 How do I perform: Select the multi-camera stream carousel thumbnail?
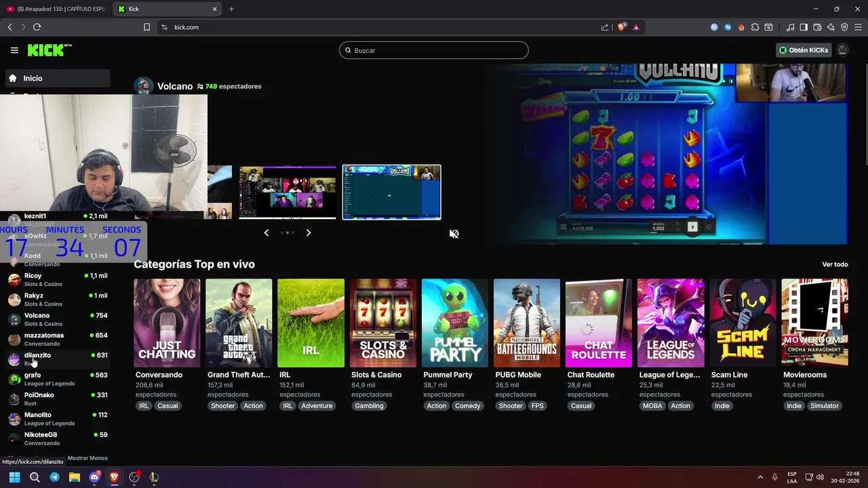[288, 192]
